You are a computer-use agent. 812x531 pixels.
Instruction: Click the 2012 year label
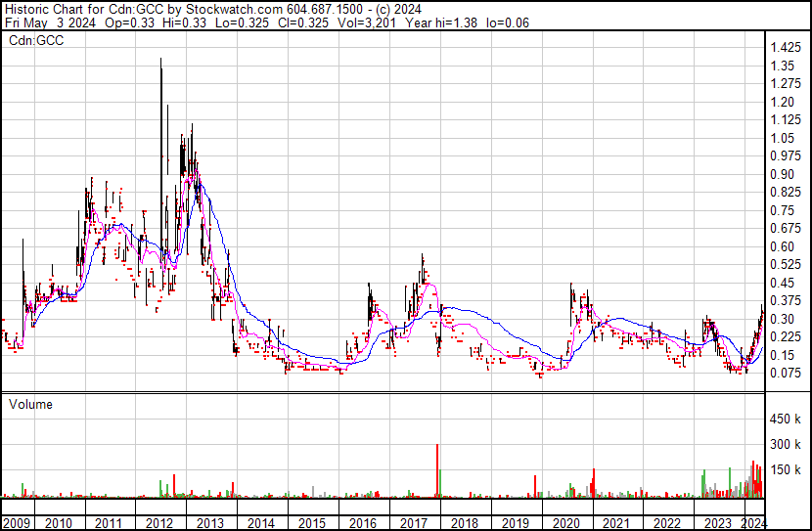coord(159,523)
